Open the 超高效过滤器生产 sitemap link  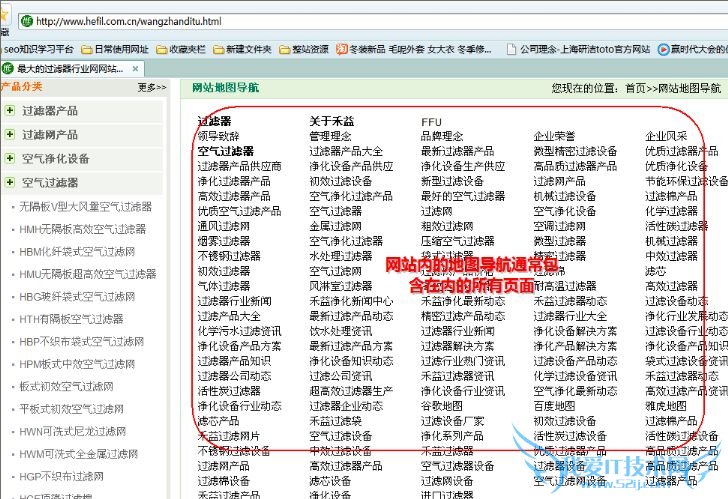[x=351, y=391]
